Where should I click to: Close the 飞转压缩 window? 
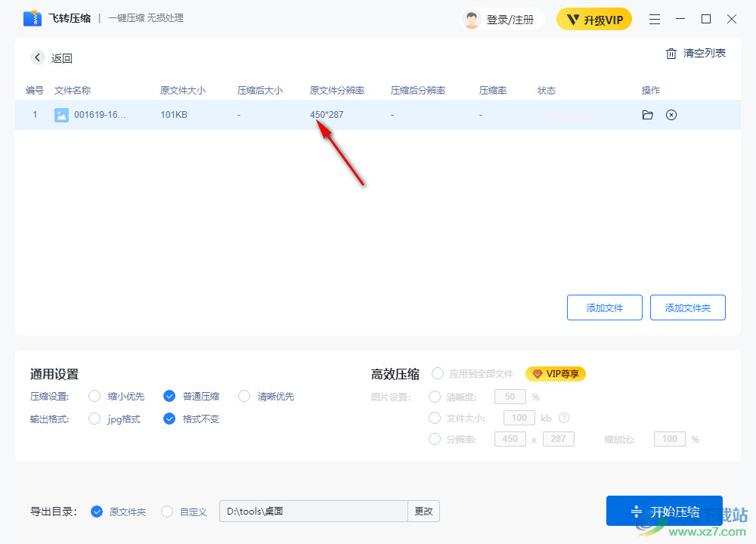(x=731, y=19)
